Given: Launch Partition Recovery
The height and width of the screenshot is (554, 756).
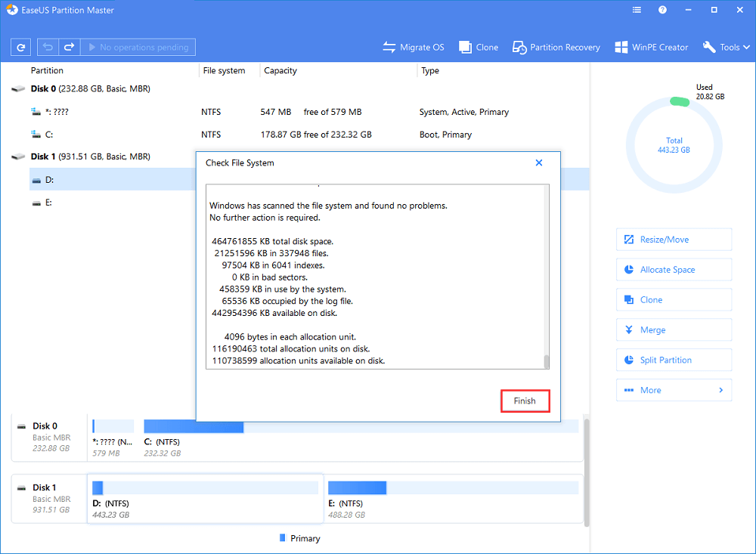Looking at the screenshot, I should click(556, 48).
